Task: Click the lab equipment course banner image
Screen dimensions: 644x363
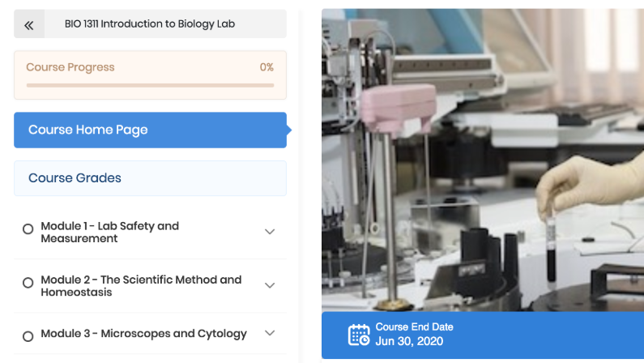Action: point(483,160)
